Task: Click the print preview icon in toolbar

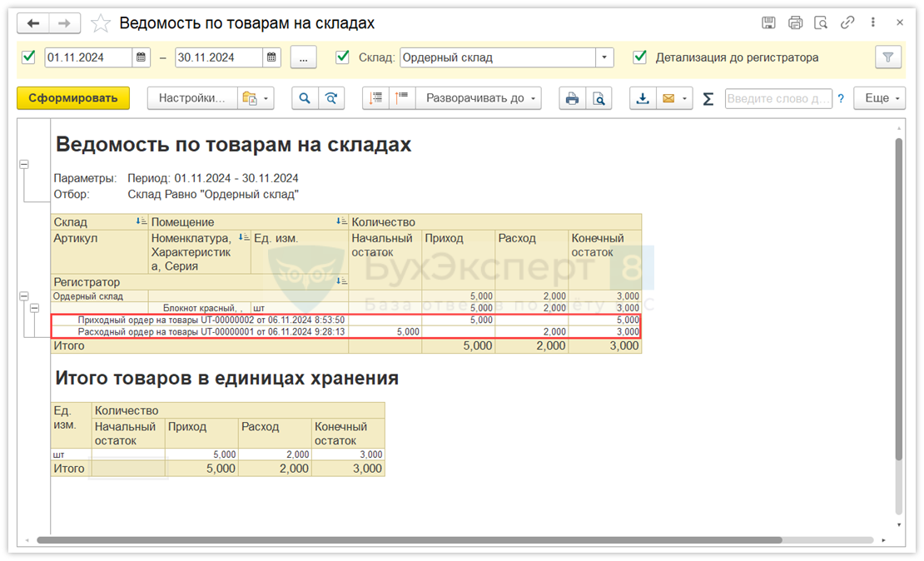Action: pyautogui.click(x=598, y=98)
